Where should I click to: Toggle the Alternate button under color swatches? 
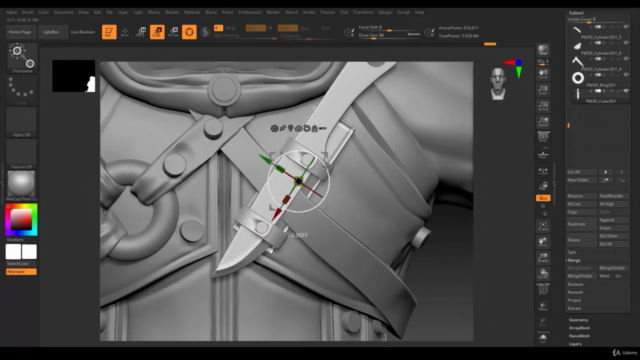pos(21,272)
